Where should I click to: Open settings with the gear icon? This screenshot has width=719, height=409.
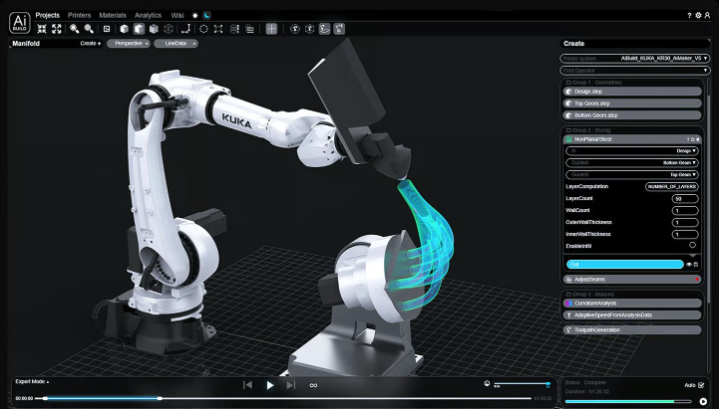700,16
